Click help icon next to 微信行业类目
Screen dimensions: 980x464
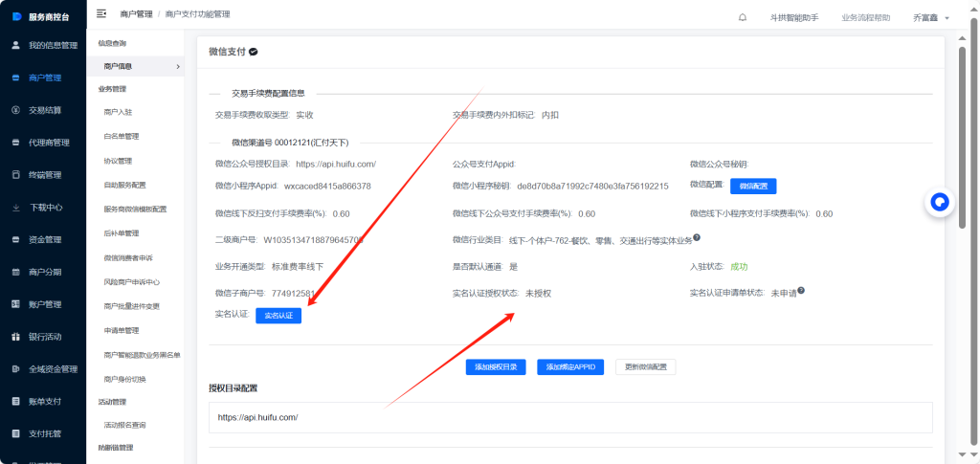(x=697, y=238)
